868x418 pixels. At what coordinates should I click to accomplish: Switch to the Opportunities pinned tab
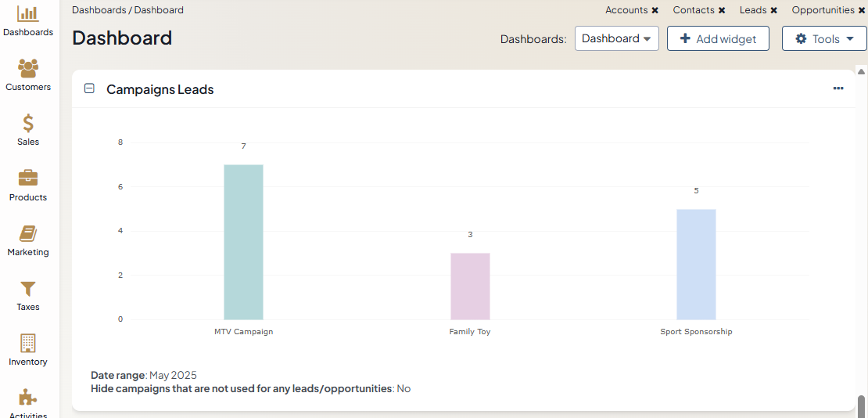click(x=823, y=10)
